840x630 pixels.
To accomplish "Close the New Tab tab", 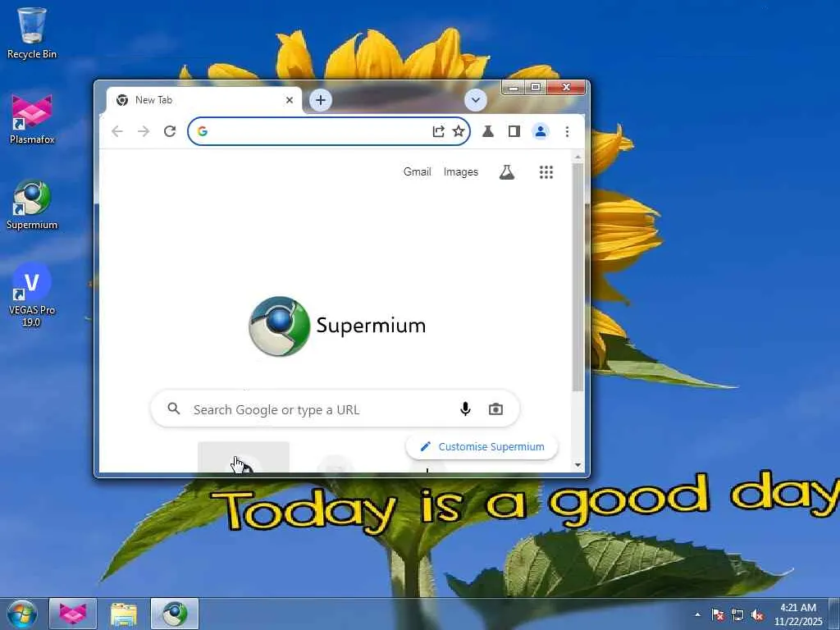I will point(290,100).
